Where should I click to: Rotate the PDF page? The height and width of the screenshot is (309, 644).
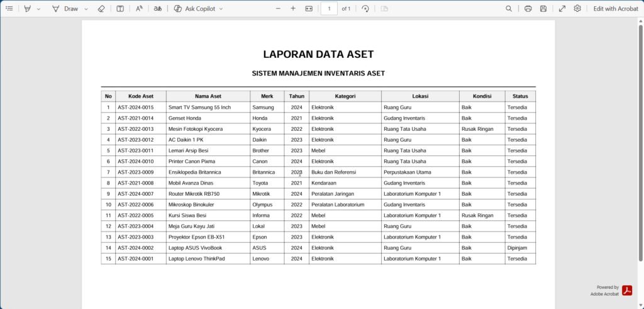point(365,9)
